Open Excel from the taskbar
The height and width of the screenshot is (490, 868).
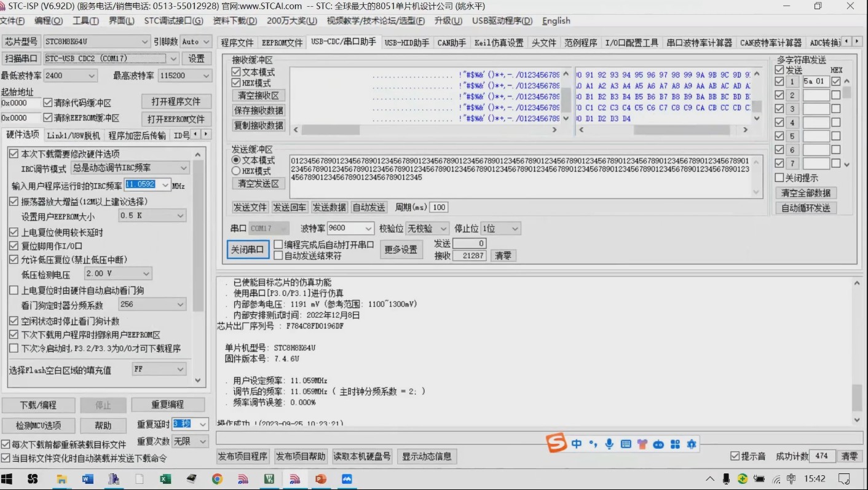point(165,478)
